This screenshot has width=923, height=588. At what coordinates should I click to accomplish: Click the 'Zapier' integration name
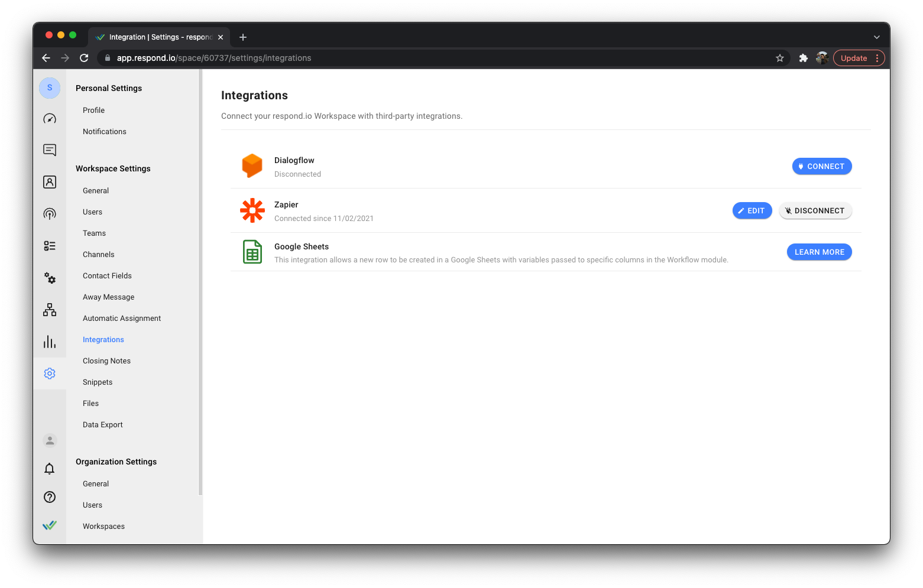[286, 204]
